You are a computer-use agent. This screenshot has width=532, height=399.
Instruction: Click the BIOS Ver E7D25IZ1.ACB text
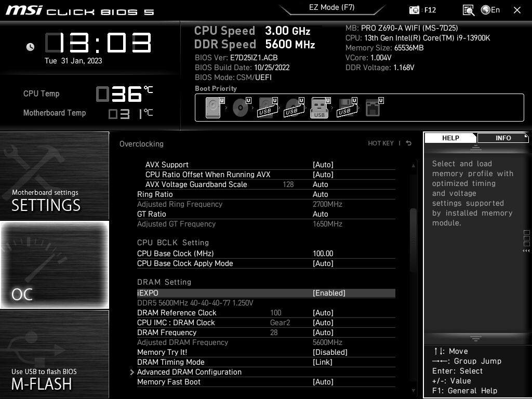(x=236, y=58)
